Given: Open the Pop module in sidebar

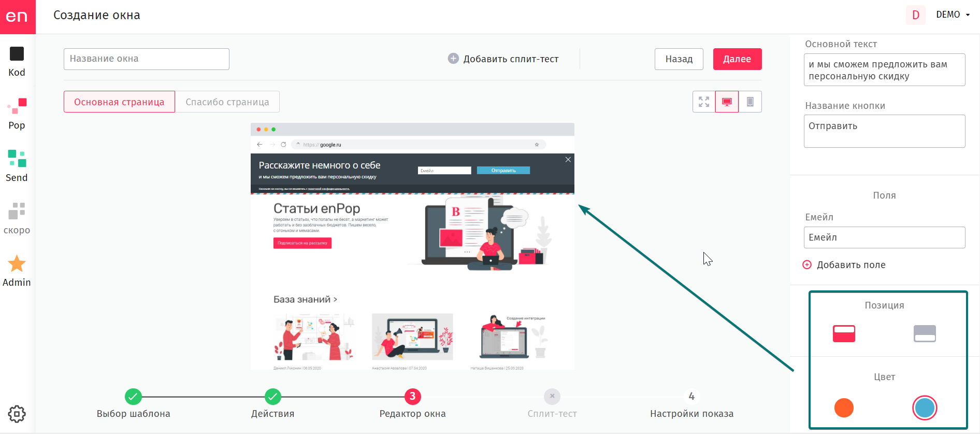Looking at the screenshot, I should [17, 115].
